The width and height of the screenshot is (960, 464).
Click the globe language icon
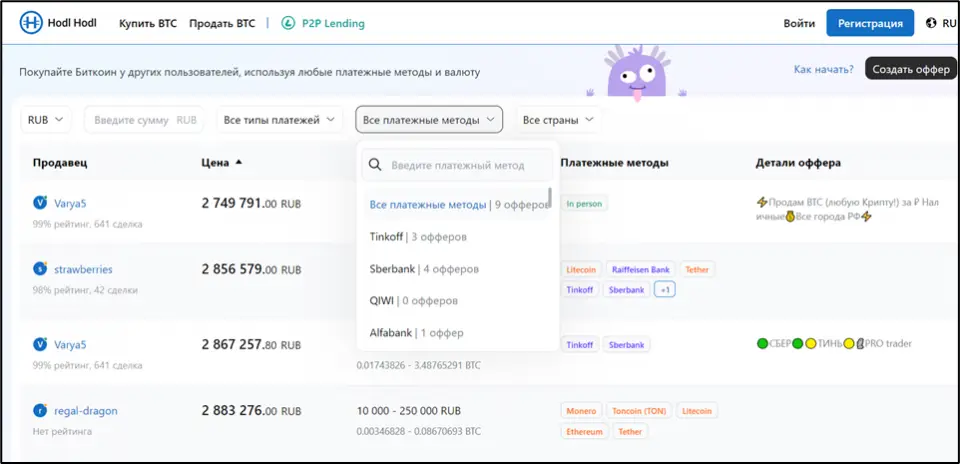coord(932,23)
